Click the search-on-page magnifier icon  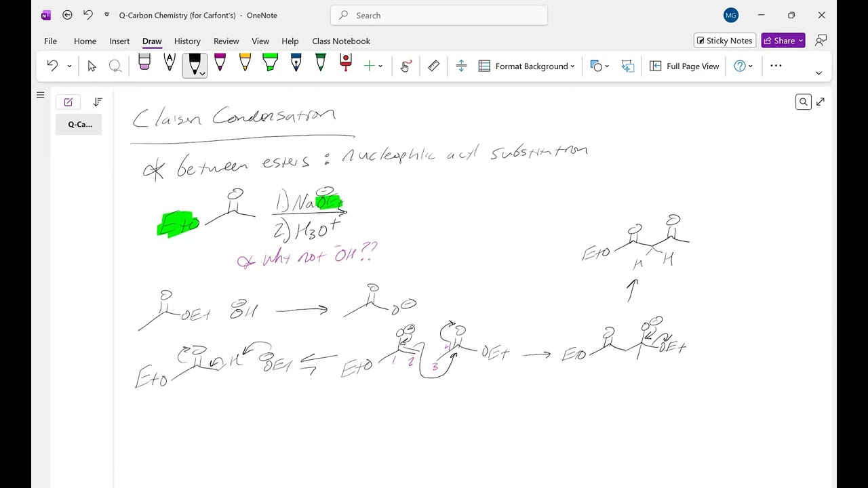804,102
